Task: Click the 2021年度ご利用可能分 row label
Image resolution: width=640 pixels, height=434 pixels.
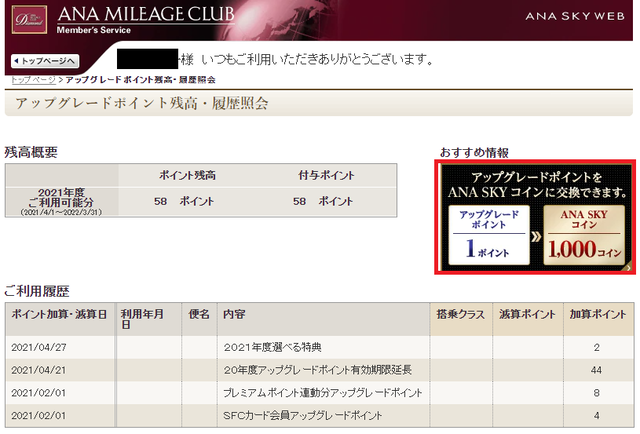Action: coord(61,202)
